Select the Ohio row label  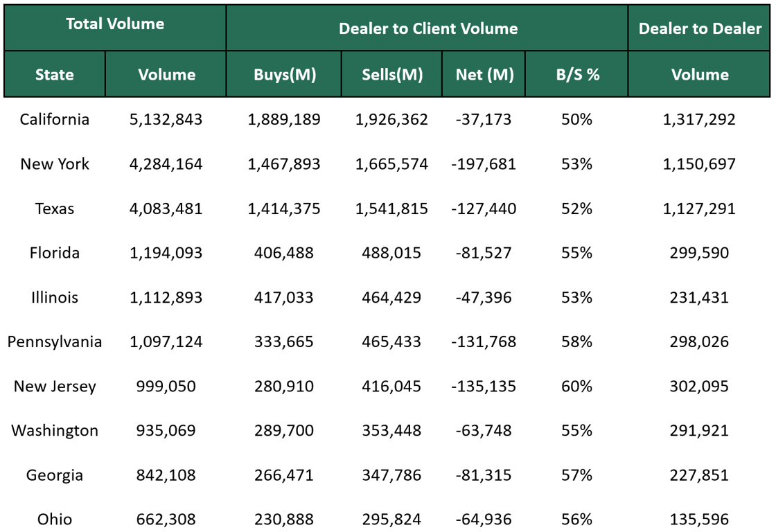tap(54, 520)
